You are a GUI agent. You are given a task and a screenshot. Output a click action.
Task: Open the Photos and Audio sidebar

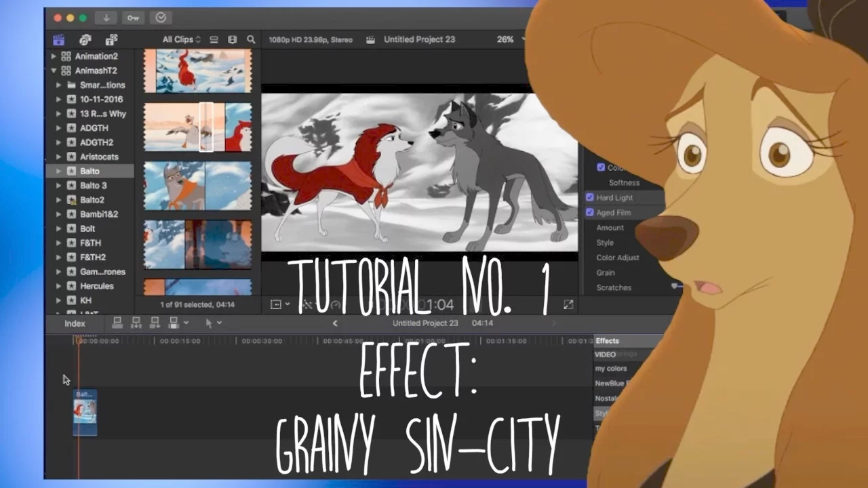click(85, 39)
